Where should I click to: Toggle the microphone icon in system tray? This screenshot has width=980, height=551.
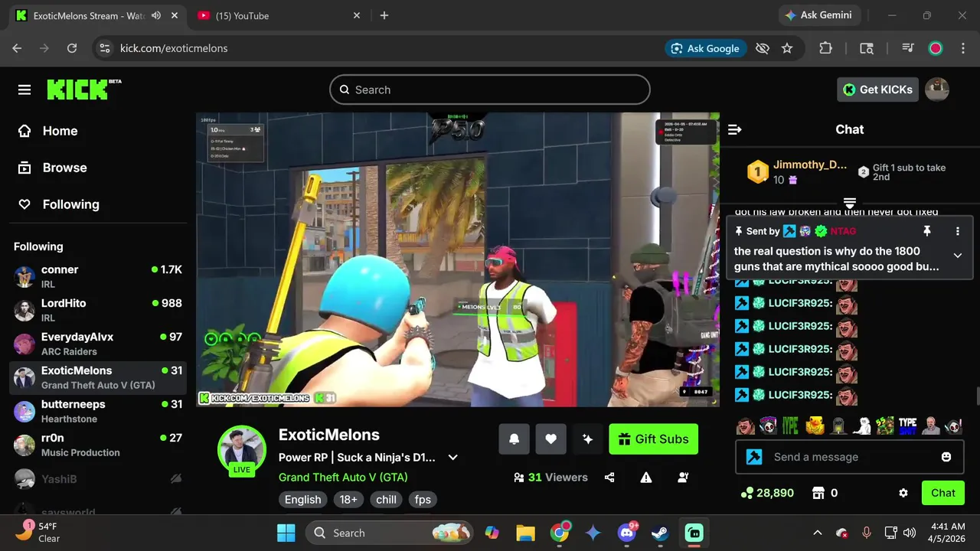click(x=866, y=533)
